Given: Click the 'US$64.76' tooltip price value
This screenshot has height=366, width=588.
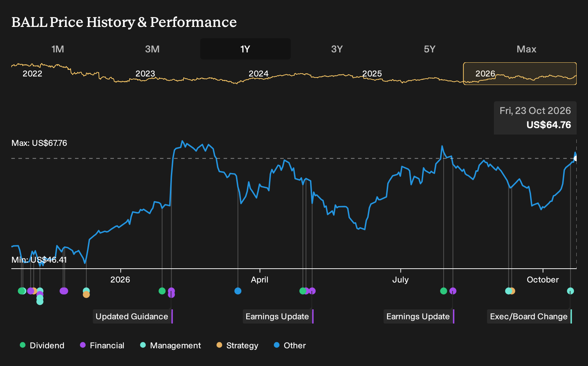Looking at the screenshot, I should tap(549, 125).
